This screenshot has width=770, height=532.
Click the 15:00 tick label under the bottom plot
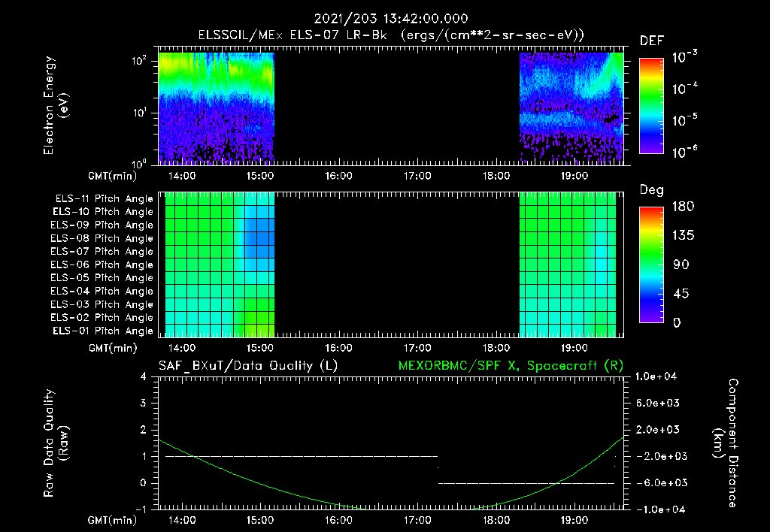pos(259,520)
